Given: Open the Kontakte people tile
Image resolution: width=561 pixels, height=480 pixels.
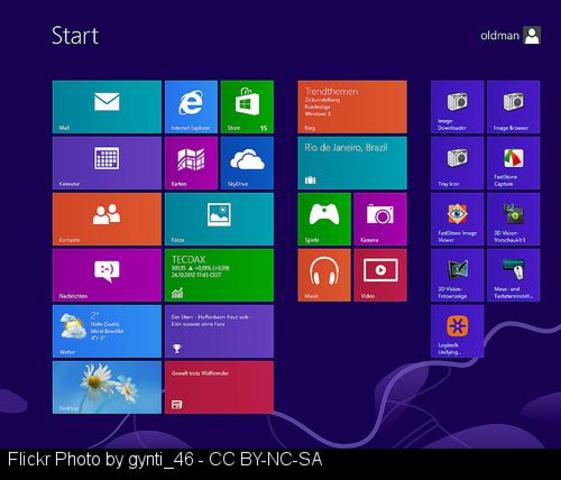Looking at the screenshot, I should [107, 219].
